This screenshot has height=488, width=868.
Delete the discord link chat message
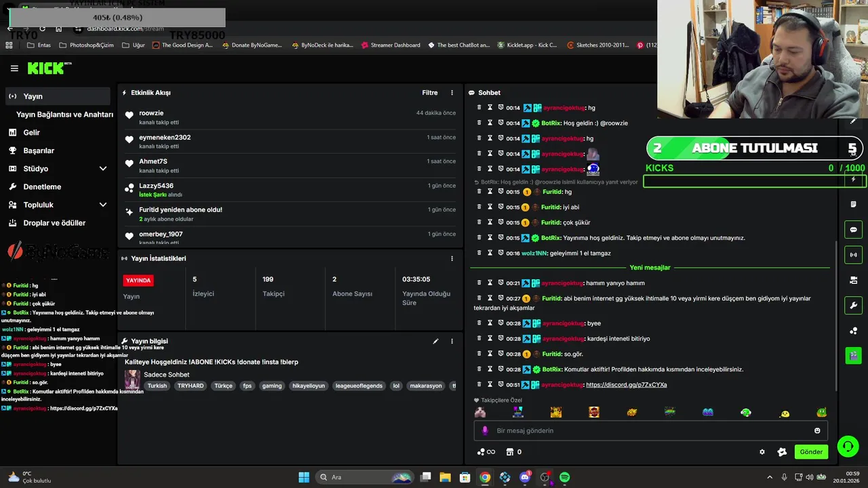[x=479, y=384]
